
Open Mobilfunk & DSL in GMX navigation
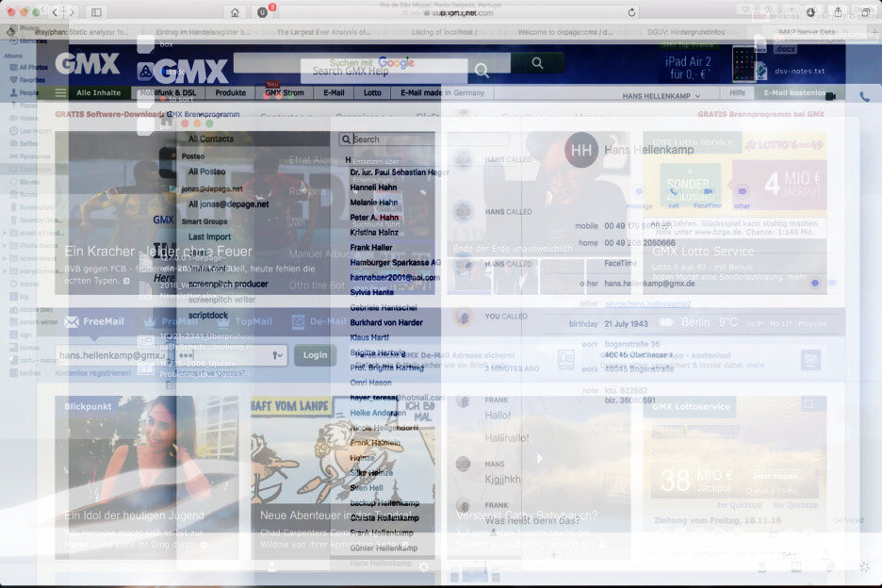168,93
